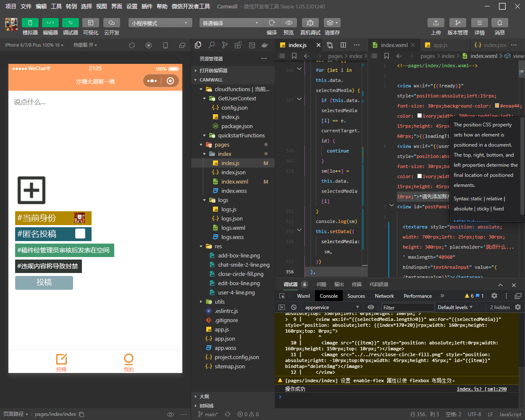Clear the console with the block icon

[x=294, y=307]
